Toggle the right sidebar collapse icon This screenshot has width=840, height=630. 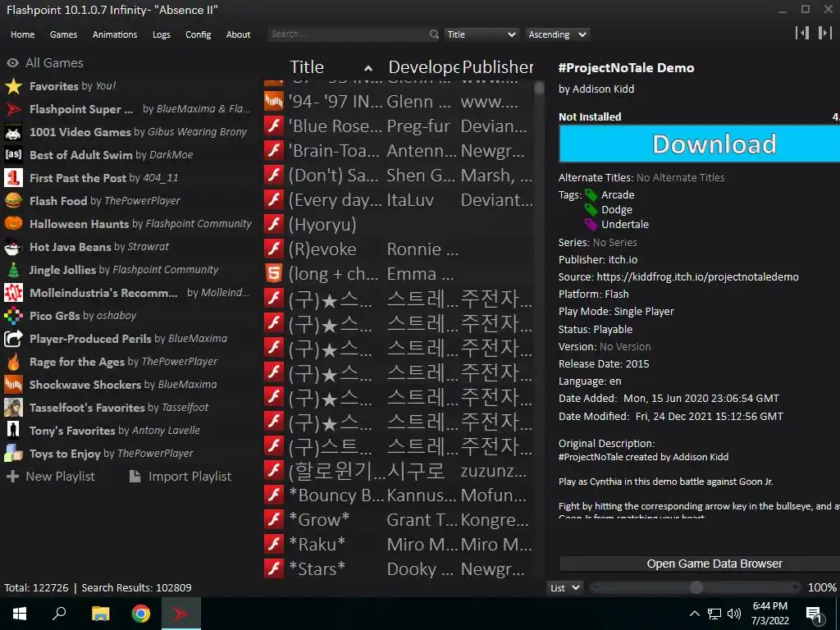click(824, 33)
